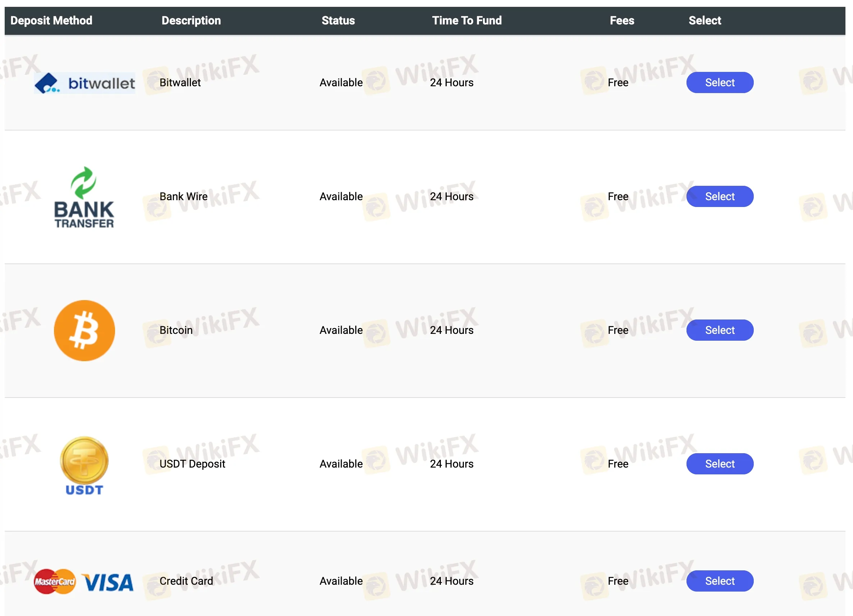Click the Credit Card description text
Viewport: 853px width, 616px height.
point(186,581)
